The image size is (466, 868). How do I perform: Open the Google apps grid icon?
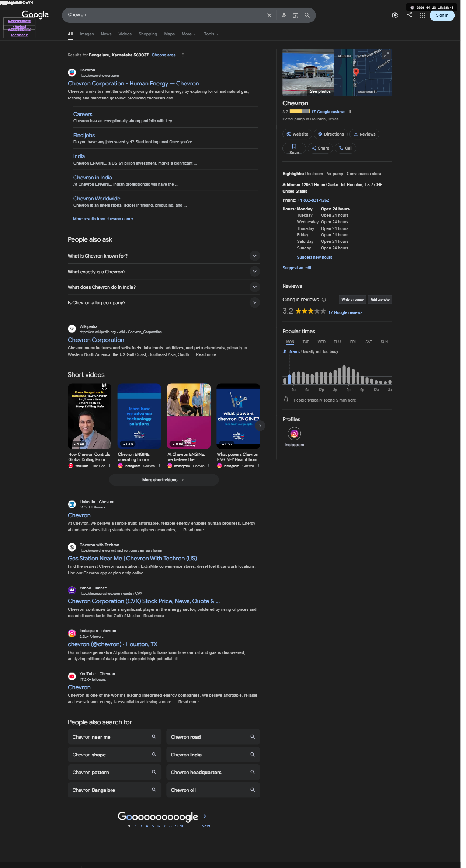(422, 15)
